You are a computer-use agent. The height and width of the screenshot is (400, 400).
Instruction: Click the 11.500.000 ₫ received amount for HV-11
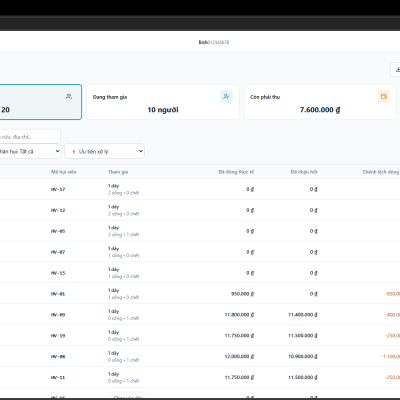303,377
